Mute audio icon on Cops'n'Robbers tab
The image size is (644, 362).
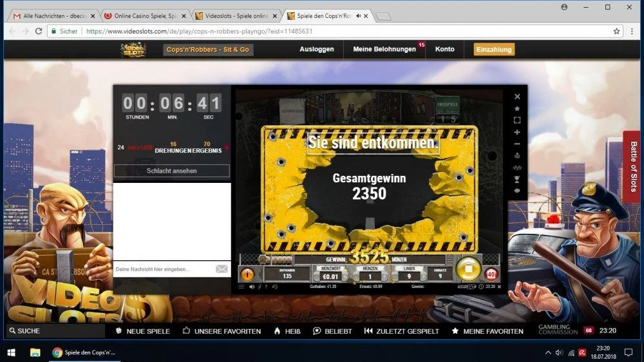tap(358, 16)
